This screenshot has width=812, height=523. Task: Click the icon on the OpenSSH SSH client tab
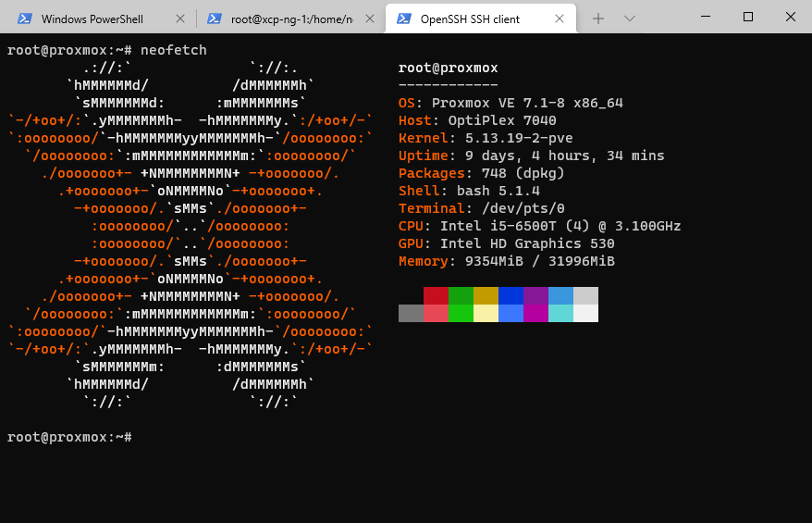point(404,19)
